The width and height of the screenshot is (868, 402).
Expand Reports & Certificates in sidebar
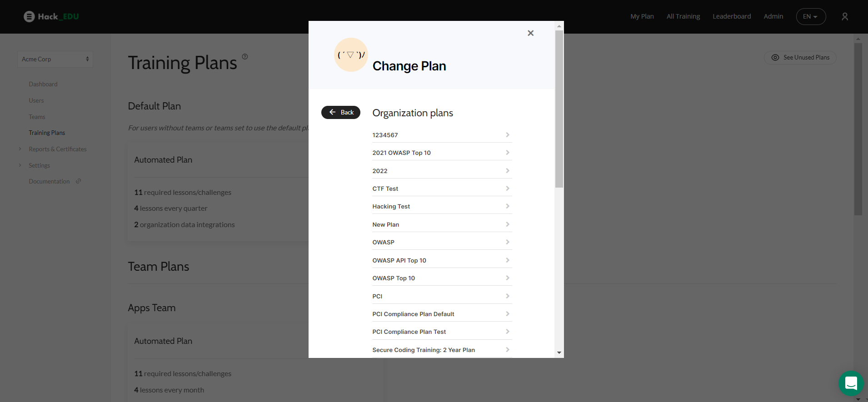[20, 149]
